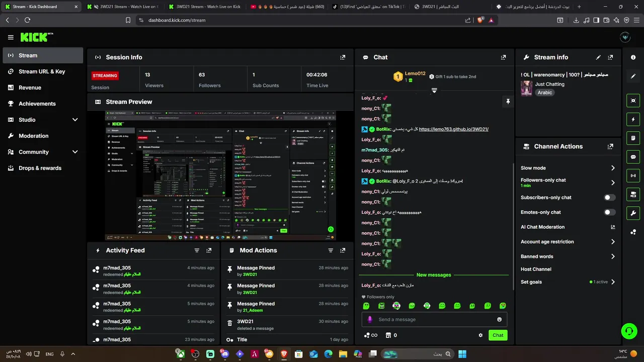Viewport: 644px width, 362px height.
Task: Click the Just Chatting category thumbnail
Action: [x=526, y=88]
